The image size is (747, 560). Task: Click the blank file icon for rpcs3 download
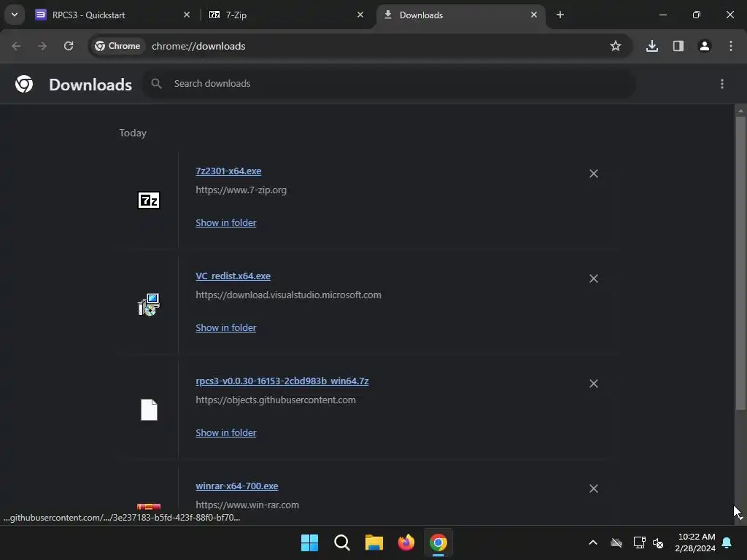(149, 410)
